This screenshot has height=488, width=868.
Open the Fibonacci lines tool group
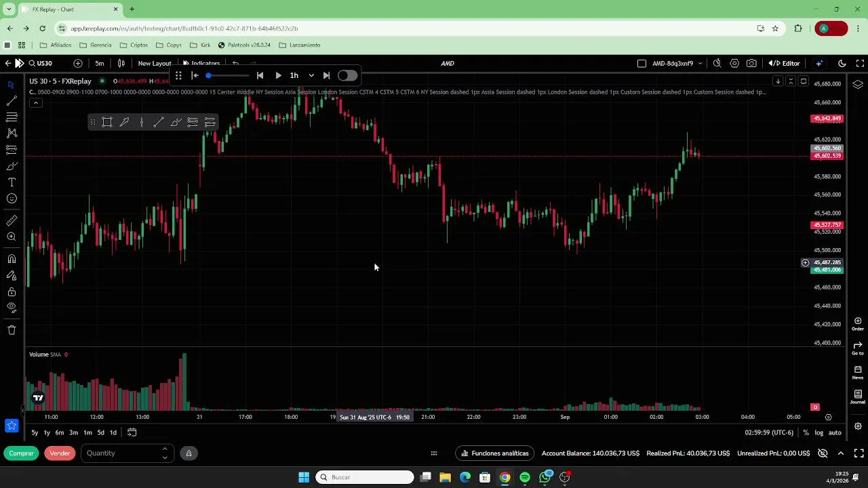12,117
